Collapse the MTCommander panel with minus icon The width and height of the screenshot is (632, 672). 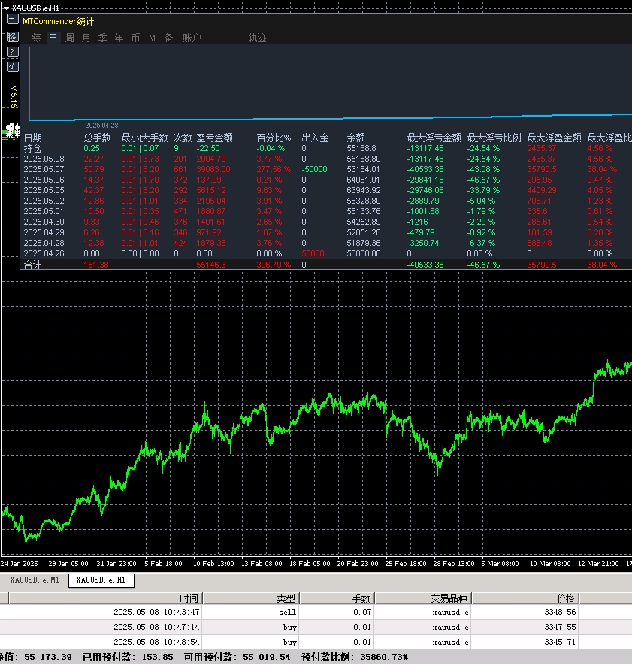(12, 21)
